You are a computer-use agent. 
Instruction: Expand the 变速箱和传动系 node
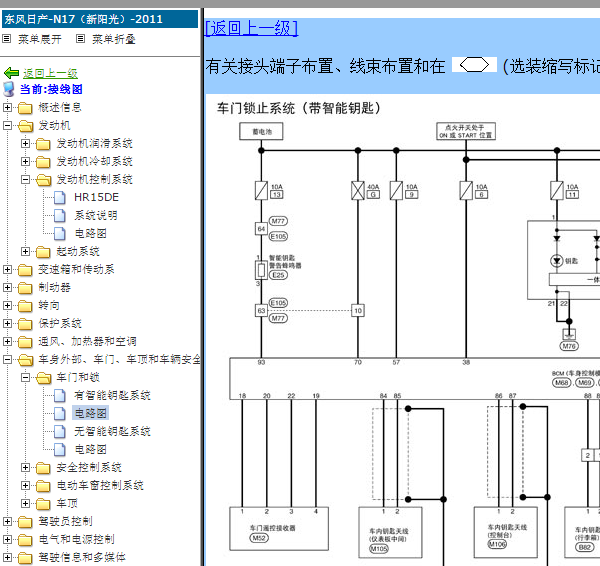point(7,269)
